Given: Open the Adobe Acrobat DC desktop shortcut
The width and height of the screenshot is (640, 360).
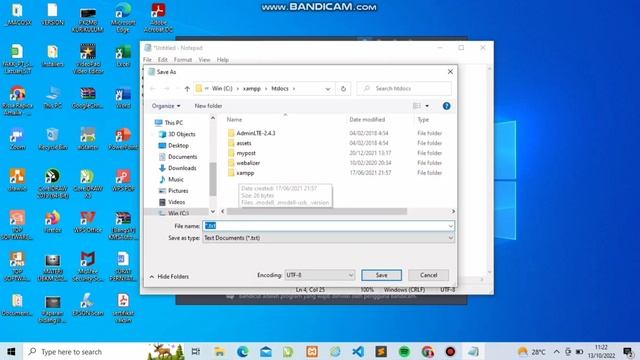Looking at the screenshot, I should [x=158, y=17].
